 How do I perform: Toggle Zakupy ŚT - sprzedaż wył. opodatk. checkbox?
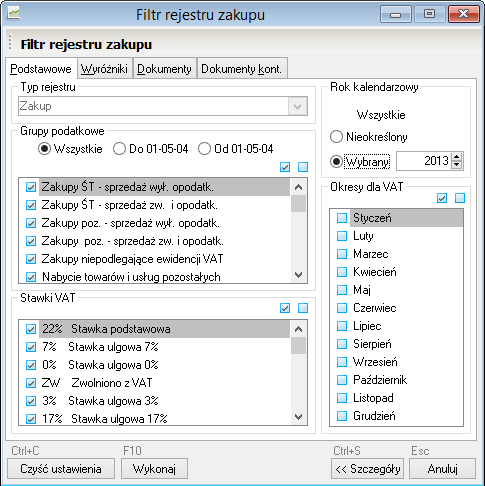[x=31, y=187]
